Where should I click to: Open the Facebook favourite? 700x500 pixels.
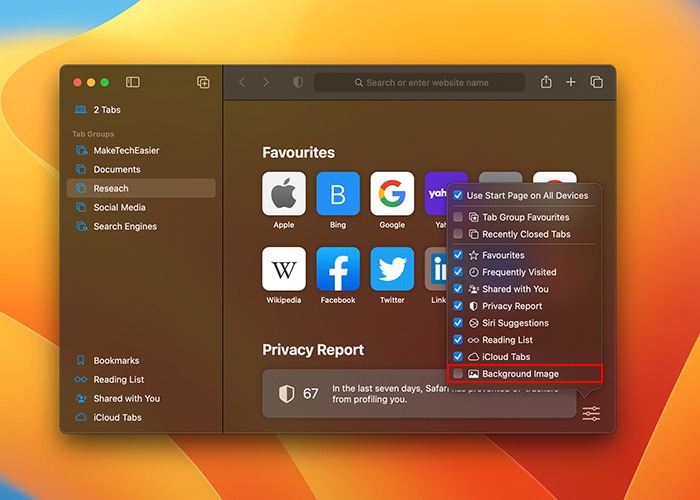338,269
